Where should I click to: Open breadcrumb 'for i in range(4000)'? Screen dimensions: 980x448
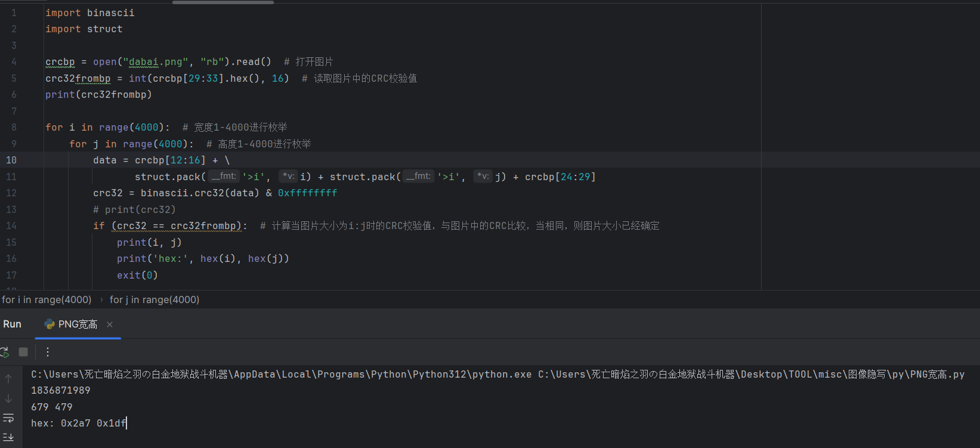tap(47, 299)
